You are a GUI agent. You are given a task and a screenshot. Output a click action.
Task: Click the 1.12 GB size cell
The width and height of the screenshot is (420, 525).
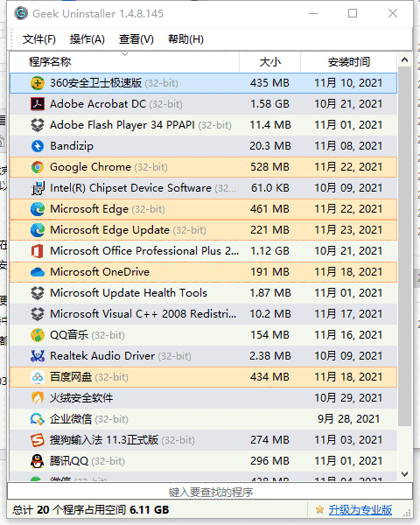click(270, 251)
